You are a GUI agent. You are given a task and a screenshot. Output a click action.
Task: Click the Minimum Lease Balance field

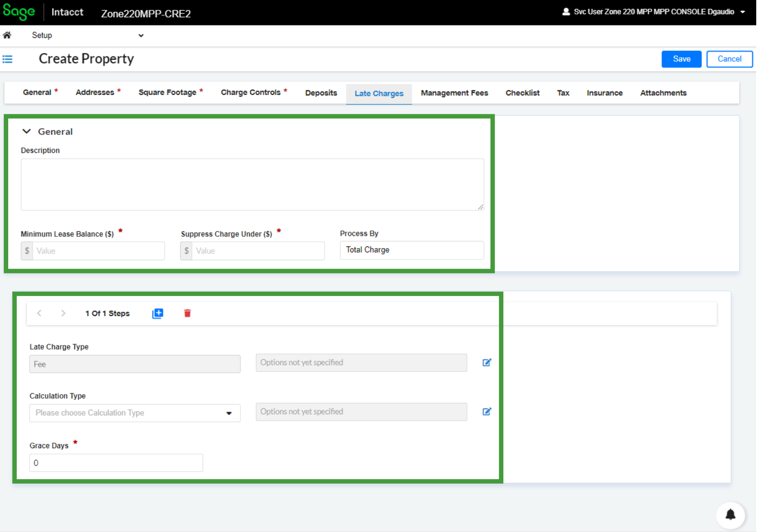click(93, 251)
